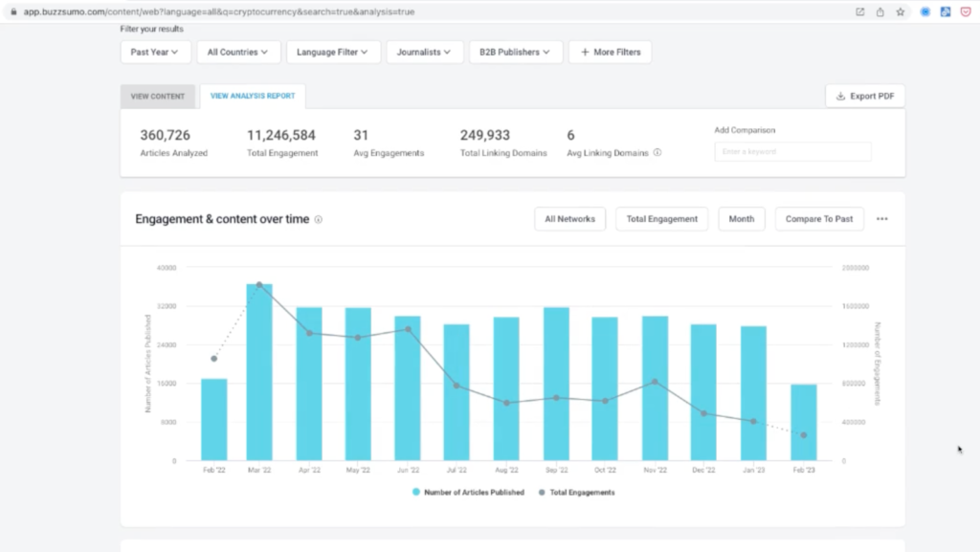Click the Add Comparison keyword field
The width and height of the screenshot is (980, 552).
click(792, 152)
